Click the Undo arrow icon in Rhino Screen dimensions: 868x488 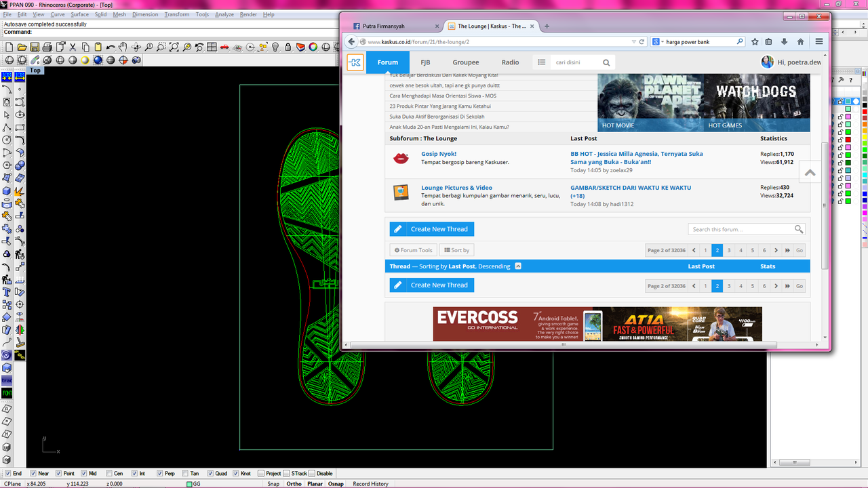pos(111,47)
